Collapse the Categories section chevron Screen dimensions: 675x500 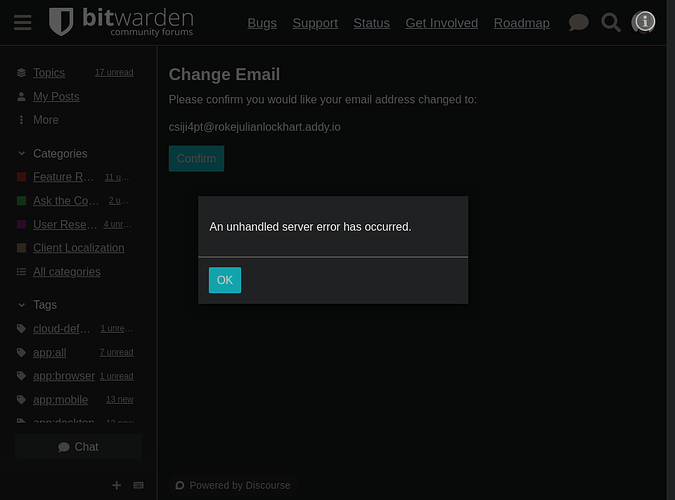22,153
